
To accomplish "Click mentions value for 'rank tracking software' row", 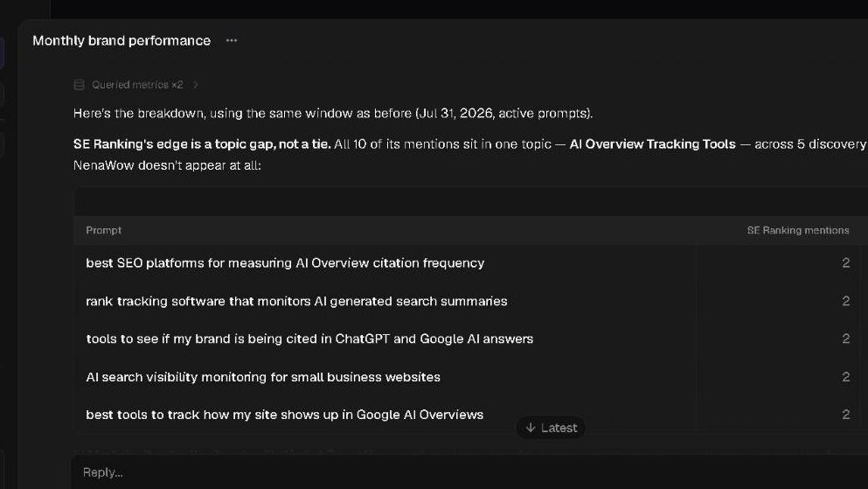I will pos(845,301).
